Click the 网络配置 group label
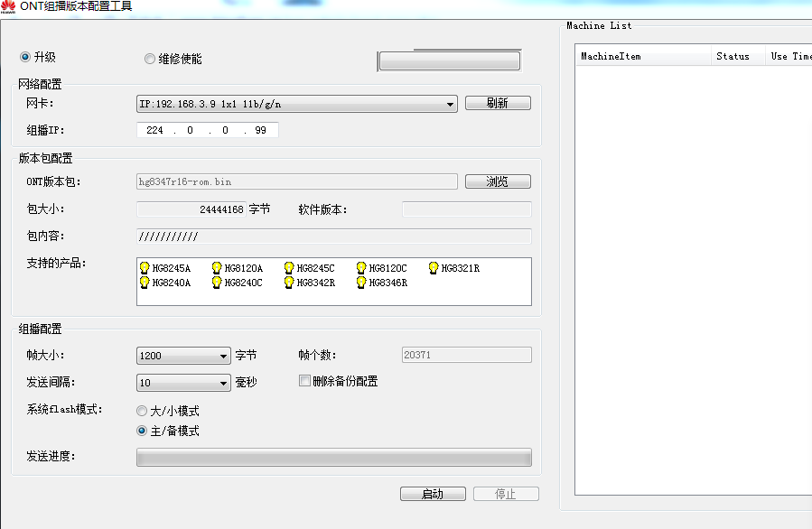Viewport: 812px width, 529px height. 40,84
